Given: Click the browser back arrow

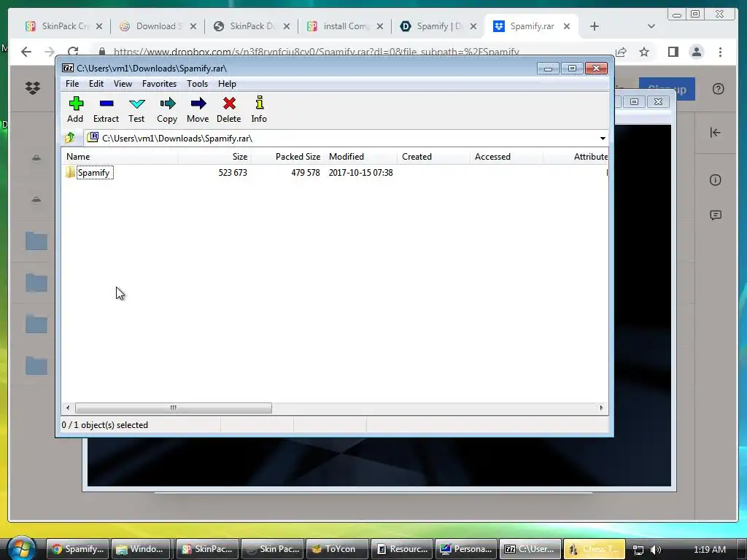Looking at the screenshot, I should [x=26, y=52].
